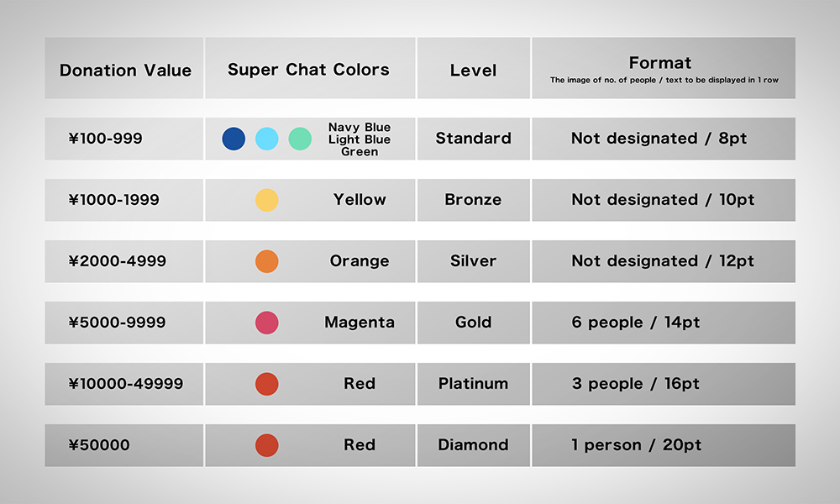The width and height of the screenshot is (840, 504).
Task: Click the 1 person / 20pt cell
Action: tap(664, 445)
